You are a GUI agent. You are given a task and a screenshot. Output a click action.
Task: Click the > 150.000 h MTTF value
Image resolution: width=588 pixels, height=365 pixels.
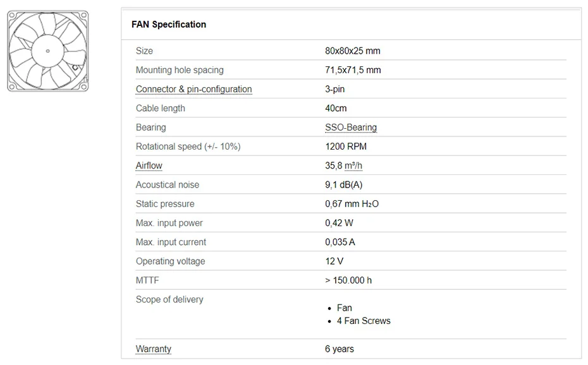pyautogui.click(x=348, y=280)
